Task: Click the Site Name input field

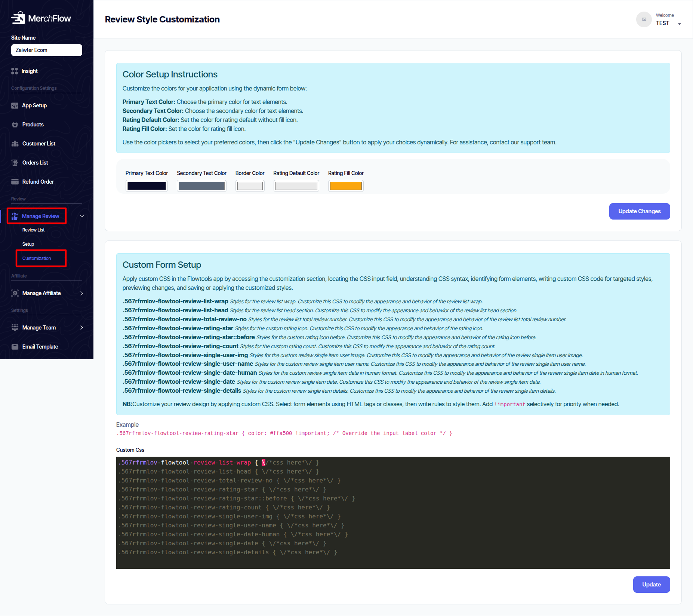Action: (x=47, y=50)
